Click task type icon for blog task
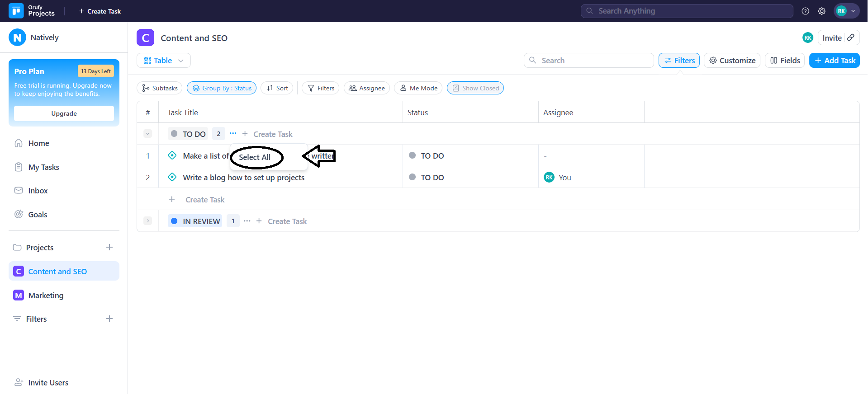This screenshot has width=868, height=394. coord(172,177)
